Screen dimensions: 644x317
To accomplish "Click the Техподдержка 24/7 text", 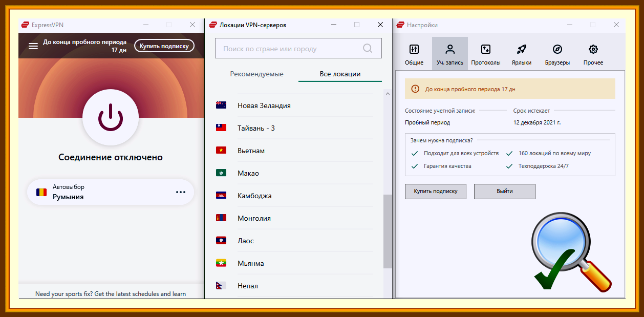I will pyautogui.click(x=543, y=166).
